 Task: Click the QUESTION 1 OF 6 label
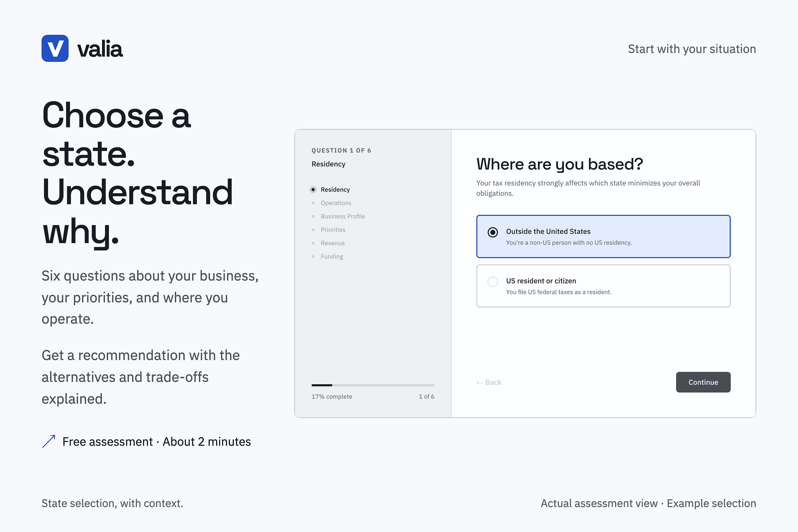[341, 150]
